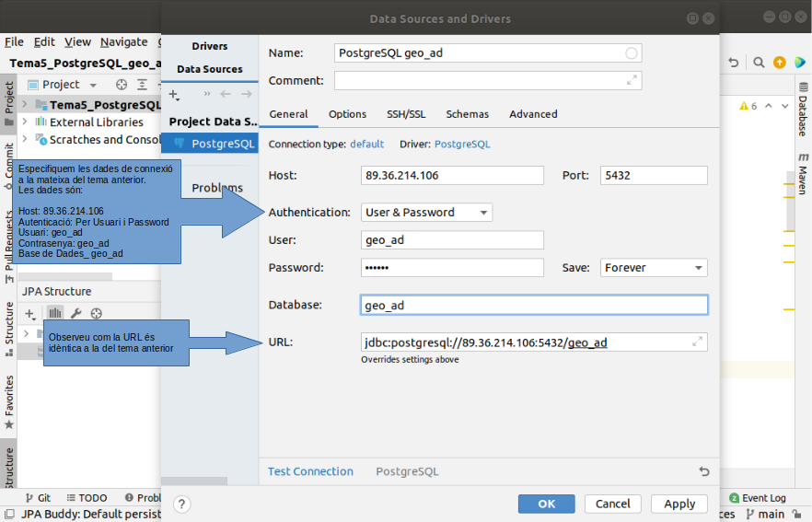The width and height of the screenshot is (812, 522).
Task: Click the double chevron more actions icon
Action: click(207, 94)
